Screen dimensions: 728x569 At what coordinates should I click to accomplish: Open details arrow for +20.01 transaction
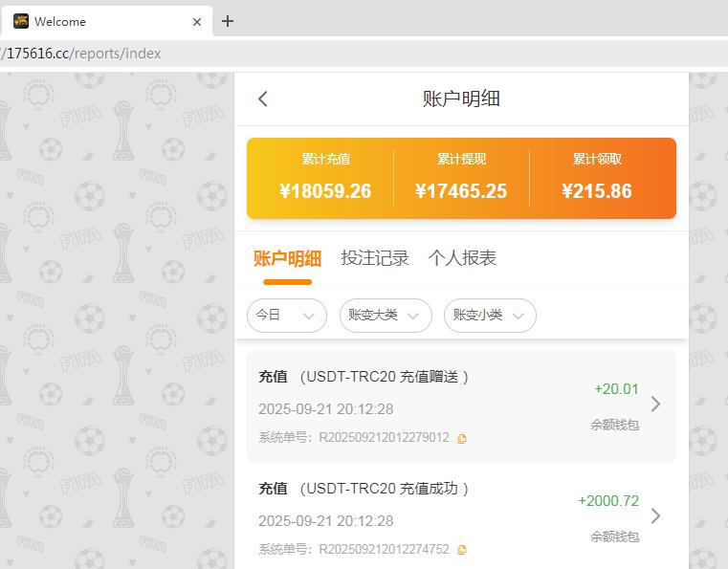[655, 405]
